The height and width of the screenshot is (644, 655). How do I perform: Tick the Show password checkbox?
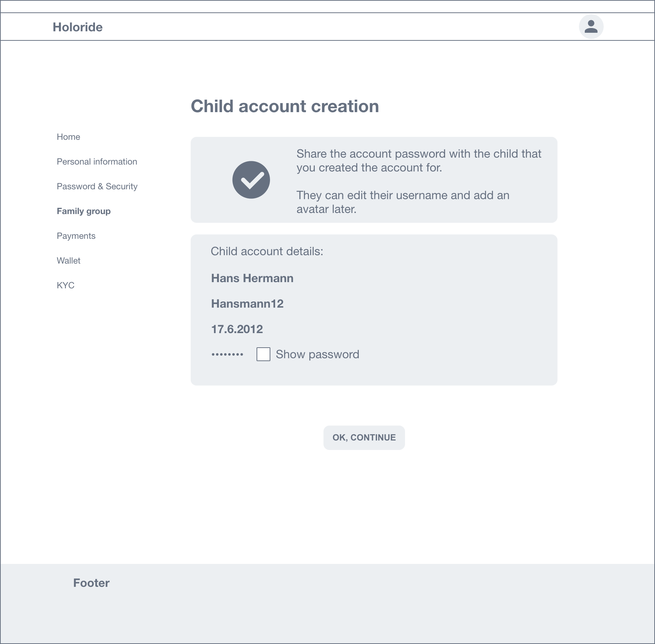pyautogui.click(x=263, y=354)
